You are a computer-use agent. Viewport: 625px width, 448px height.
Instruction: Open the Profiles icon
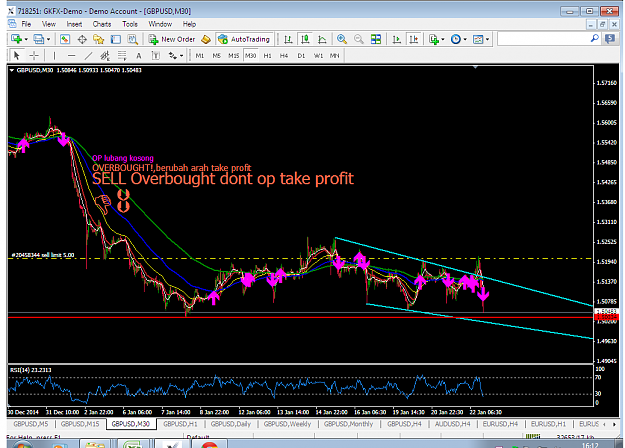pyautogui.click(x=38, y=39)
